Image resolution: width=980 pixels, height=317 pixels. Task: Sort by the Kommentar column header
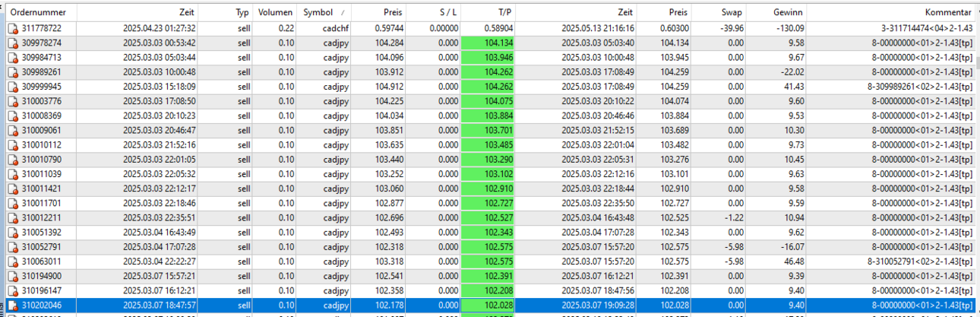pyautogui.click(x=892, y=13)
